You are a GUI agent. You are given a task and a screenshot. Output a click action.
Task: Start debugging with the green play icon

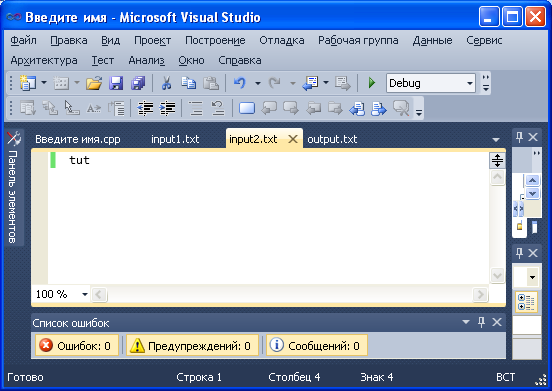[x=372, y=83]
